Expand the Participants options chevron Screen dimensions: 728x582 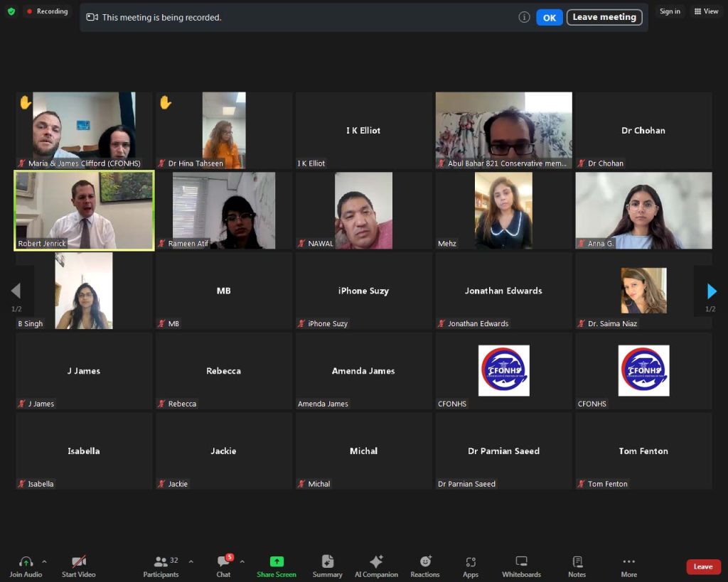[x=191, y=561]
